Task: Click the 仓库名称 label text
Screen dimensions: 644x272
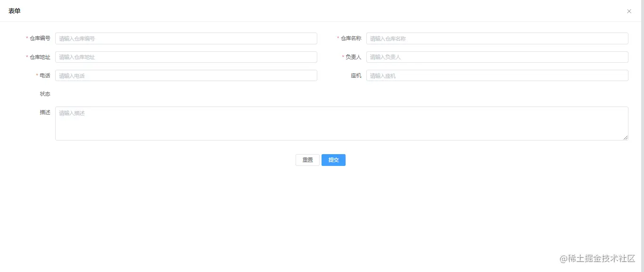Action: 351,38
